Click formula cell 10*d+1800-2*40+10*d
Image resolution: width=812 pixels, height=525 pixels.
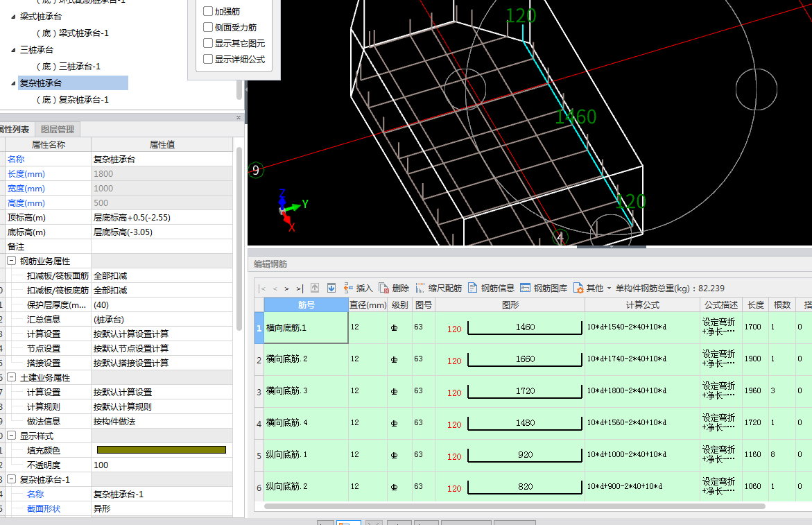(x=642, y=391)
